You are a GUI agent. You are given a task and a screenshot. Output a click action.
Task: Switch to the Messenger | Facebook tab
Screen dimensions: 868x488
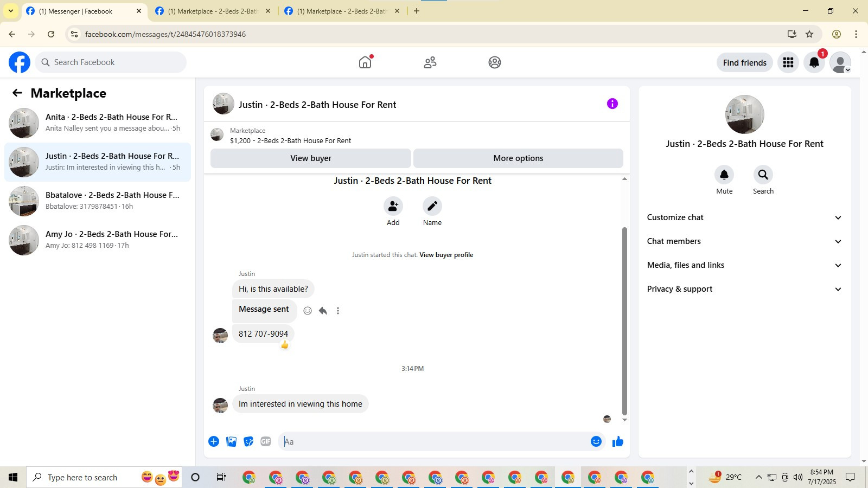pyautogui.click(x=84, y=11)
